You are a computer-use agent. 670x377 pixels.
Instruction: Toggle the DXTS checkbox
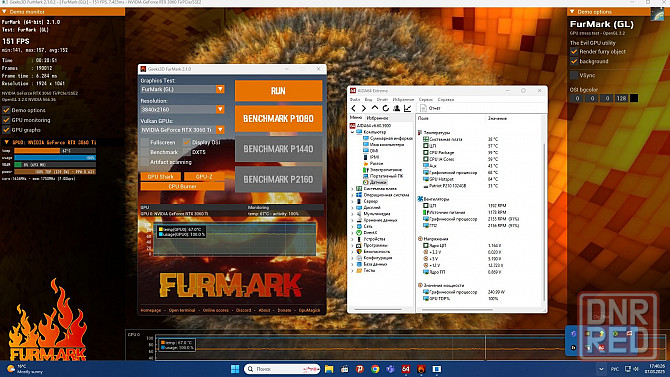(187, 152)
